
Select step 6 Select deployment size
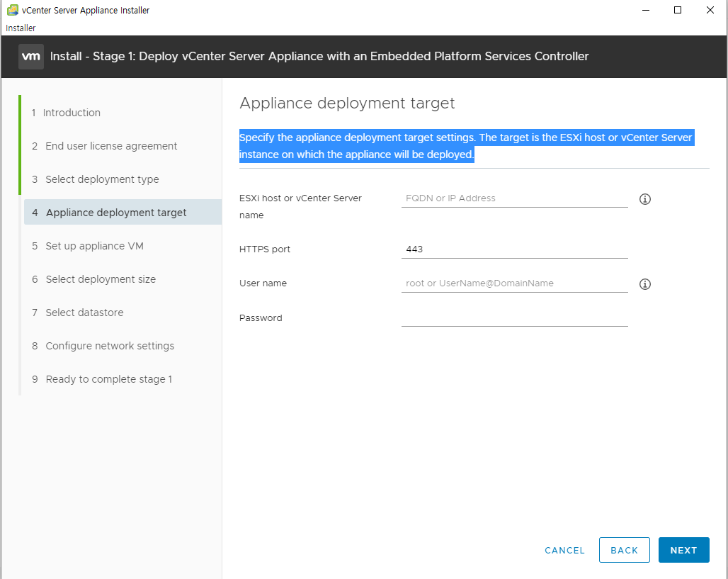click(93, 279)
